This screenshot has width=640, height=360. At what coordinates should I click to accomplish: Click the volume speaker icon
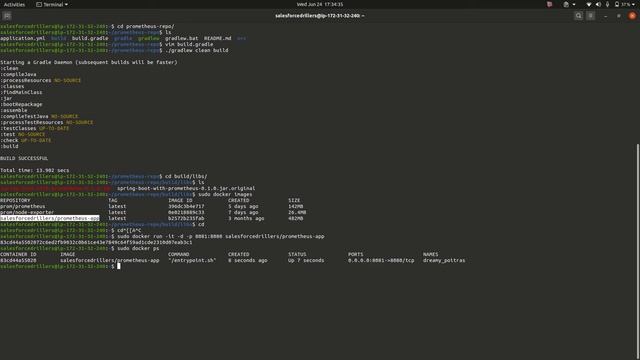[598, 4]
